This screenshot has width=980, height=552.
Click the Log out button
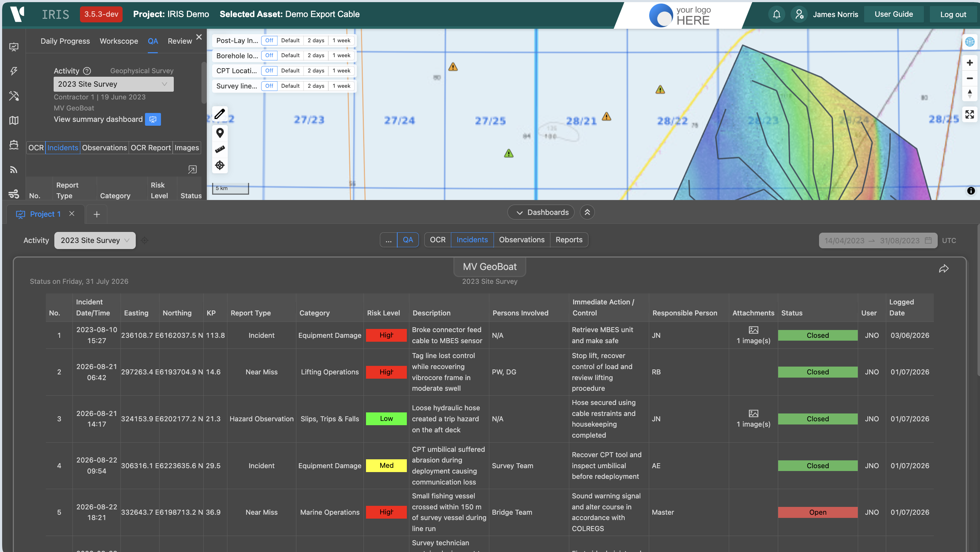(953, 15)
